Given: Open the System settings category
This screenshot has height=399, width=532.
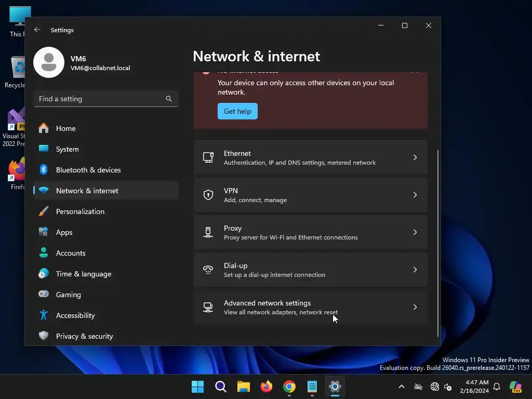Looking at the screenshot, I should [x=106, y=149].
